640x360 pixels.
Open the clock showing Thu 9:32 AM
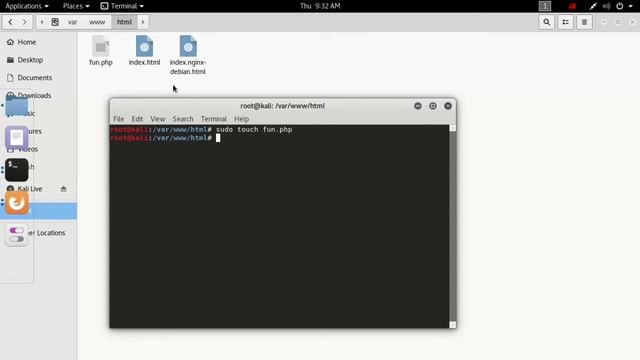click(320, 6)
